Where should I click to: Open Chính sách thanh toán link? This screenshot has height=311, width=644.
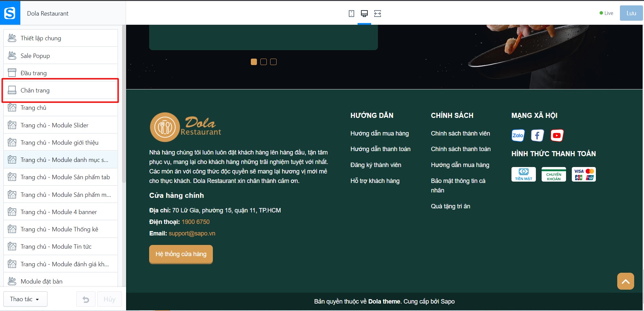point(461,149)
